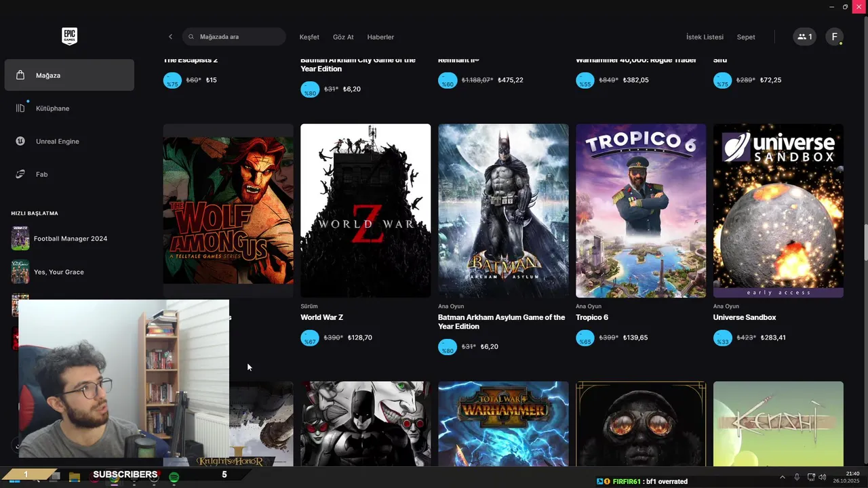Click the HIZLI BAŞLATMA heading
Image resolution: width=868 pixels, height=488 pixels.
(x=35, y=213)
